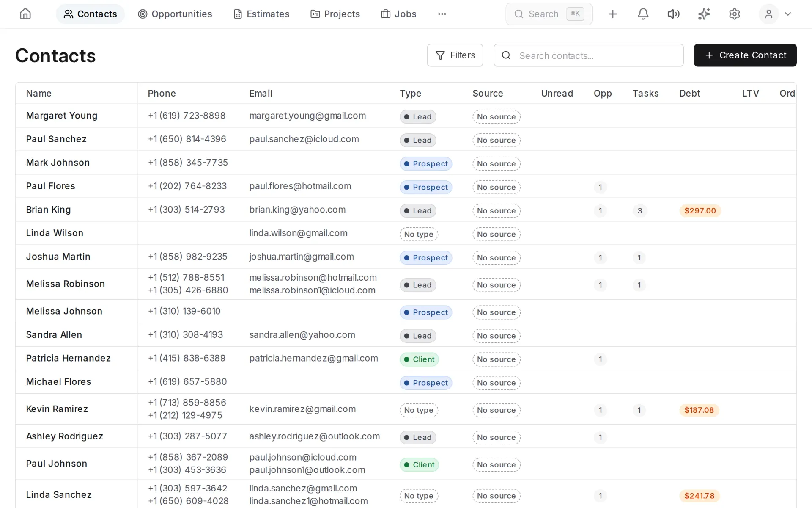812x508 pixels.
Task: Click Kevin Ramirez's No type badge
Action: [x=418, y=410]
